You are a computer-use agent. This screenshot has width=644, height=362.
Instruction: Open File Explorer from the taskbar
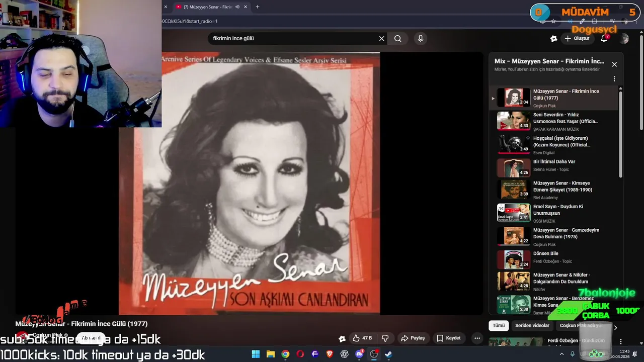coord(271,354)
